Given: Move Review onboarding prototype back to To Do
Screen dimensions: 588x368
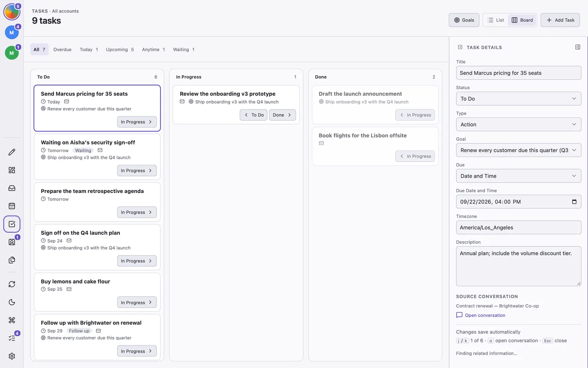Looking at the screenshot, I should tap(254, 115).
